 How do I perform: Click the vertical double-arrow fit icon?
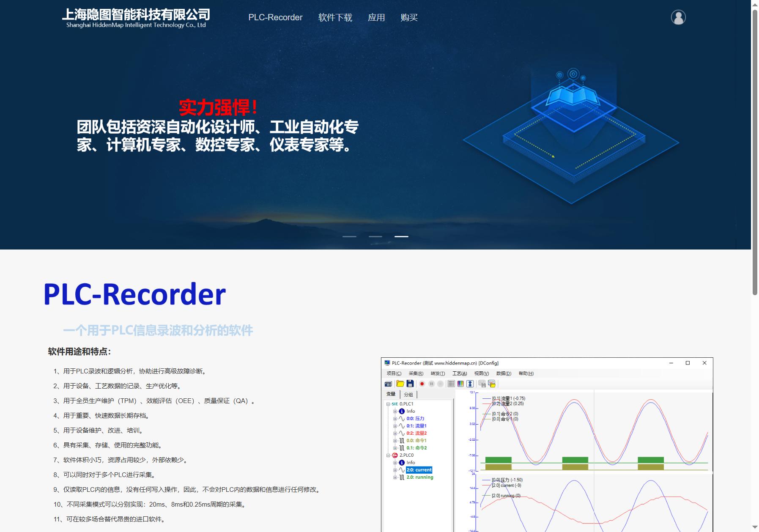coord(470,384)
